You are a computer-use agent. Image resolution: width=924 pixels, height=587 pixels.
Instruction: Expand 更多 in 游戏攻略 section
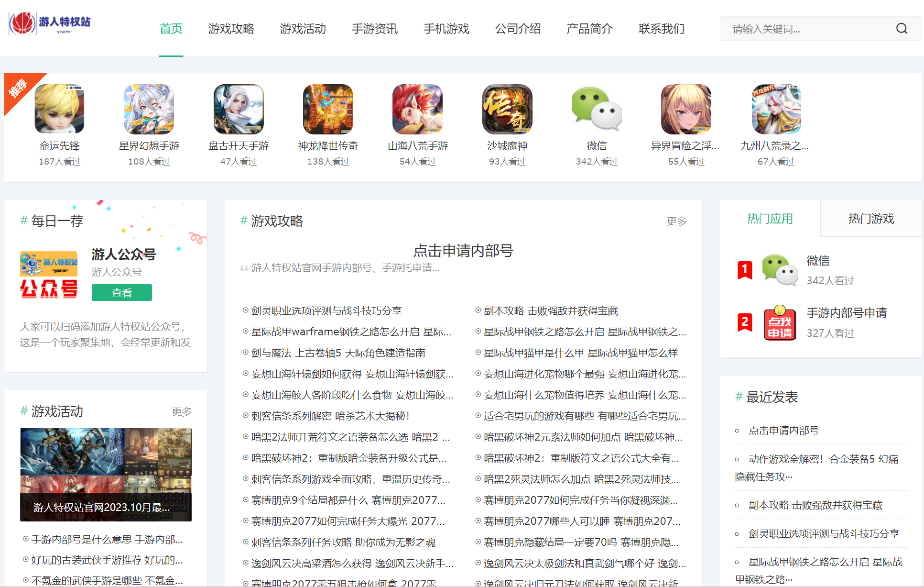676,221
